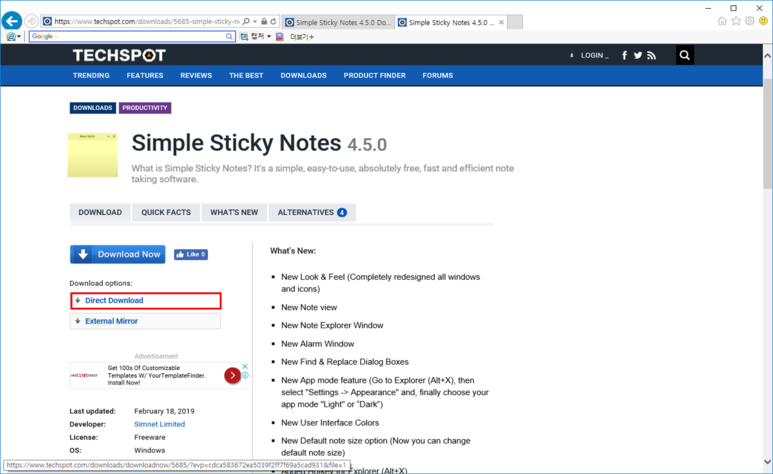Image resolution: width=773 pixels, height=474 pixels.
Task: Open TechSpot RSS feed icon
Action: pos(652,55)
